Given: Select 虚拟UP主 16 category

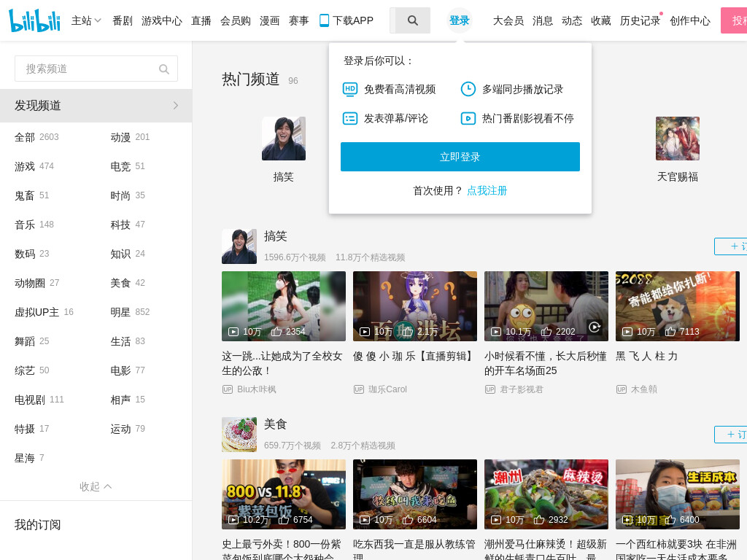Looking at the screenshot, I should click(44, 312).
